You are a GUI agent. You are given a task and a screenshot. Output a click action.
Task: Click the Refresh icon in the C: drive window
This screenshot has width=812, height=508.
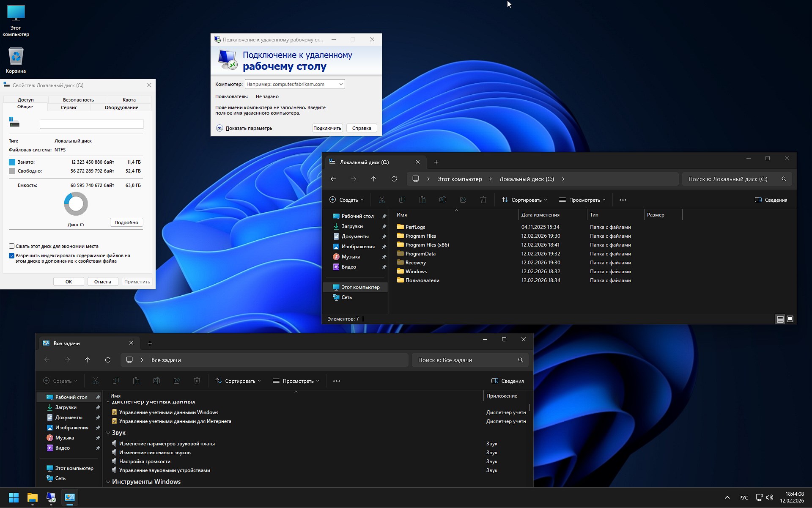(x=394, y=179)
